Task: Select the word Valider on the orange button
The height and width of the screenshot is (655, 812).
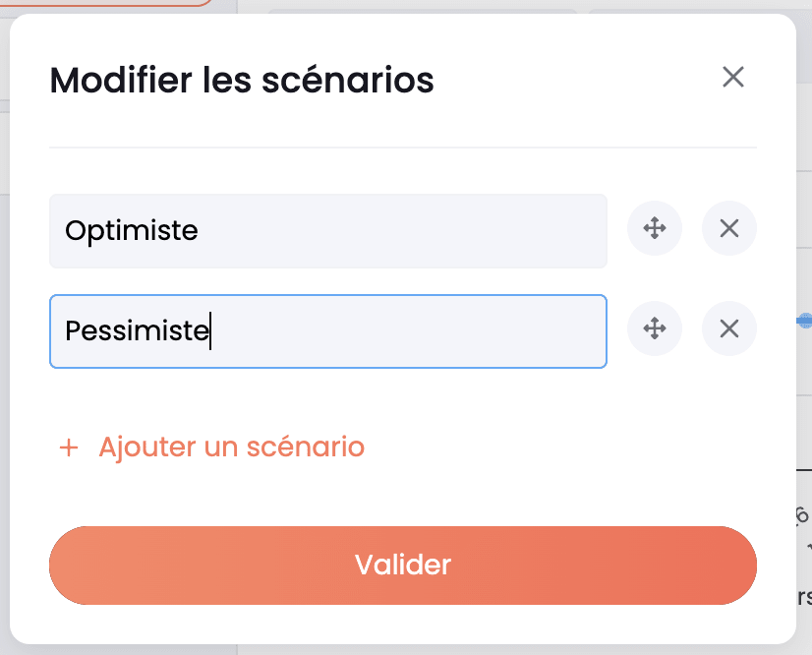Action: coord(403,565)
